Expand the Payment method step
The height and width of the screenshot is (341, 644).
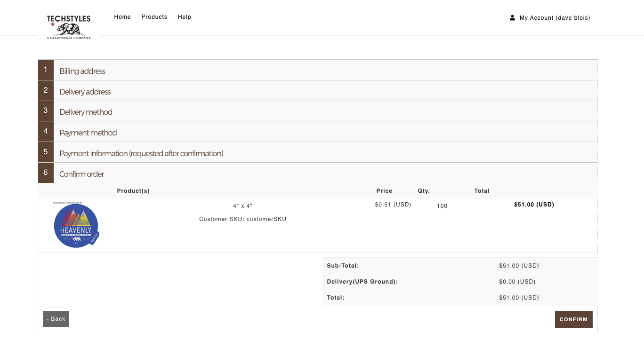[x=318, y=132]
